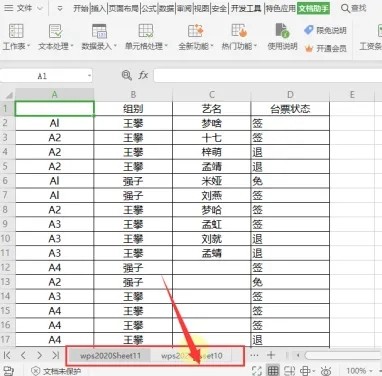The width and height of the screenshot is (382, 376).
Task: Select row 6 header
Action: tap(7, 181)
